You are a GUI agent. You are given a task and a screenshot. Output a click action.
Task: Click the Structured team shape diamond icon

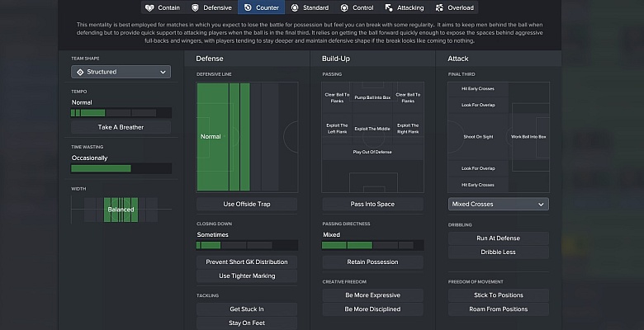(x=80, y=72)
